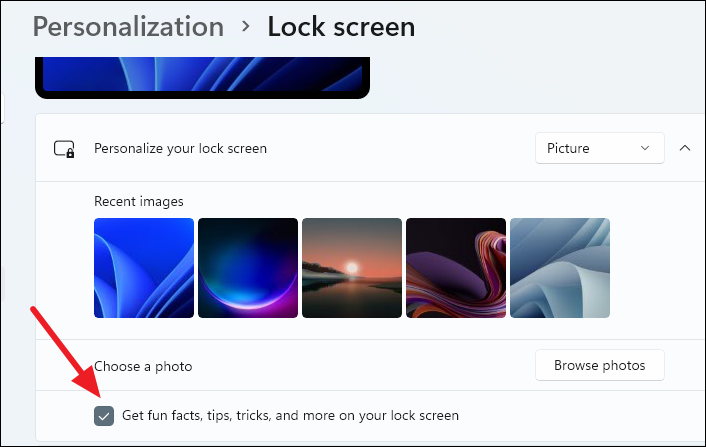
Task: Click the breadcrumb chevron after Personalization
Action: pos(245,27)
